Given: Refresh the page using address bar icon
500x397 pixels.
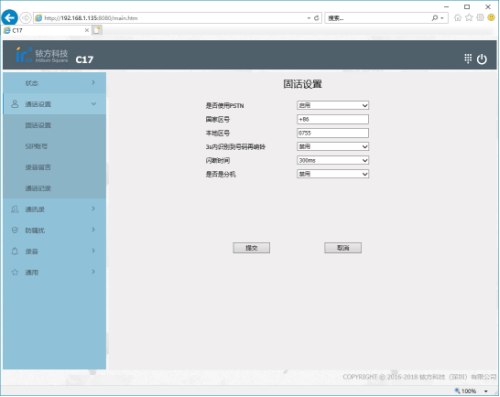Looking at the screenshot, I should coord(316,18).
